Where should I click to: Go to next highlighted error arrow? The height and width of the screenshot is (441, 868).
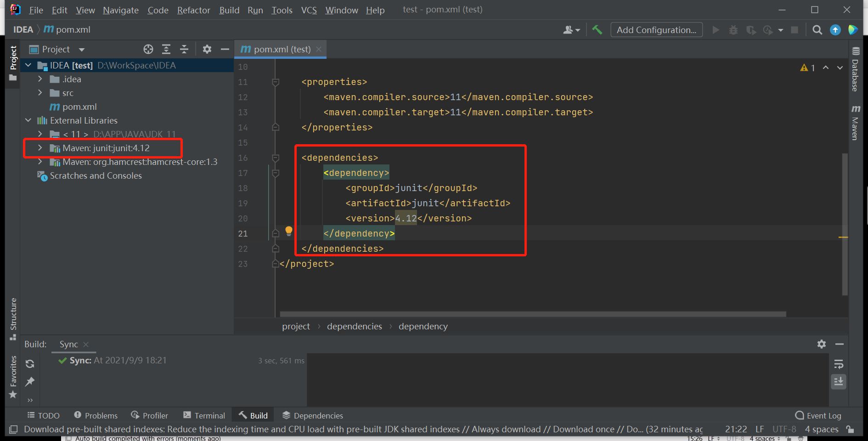point(840,68)
